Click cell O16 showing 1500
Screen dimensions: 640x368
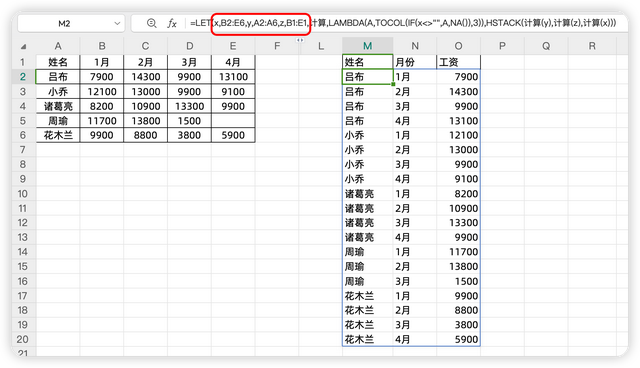[x=458, y=281]
